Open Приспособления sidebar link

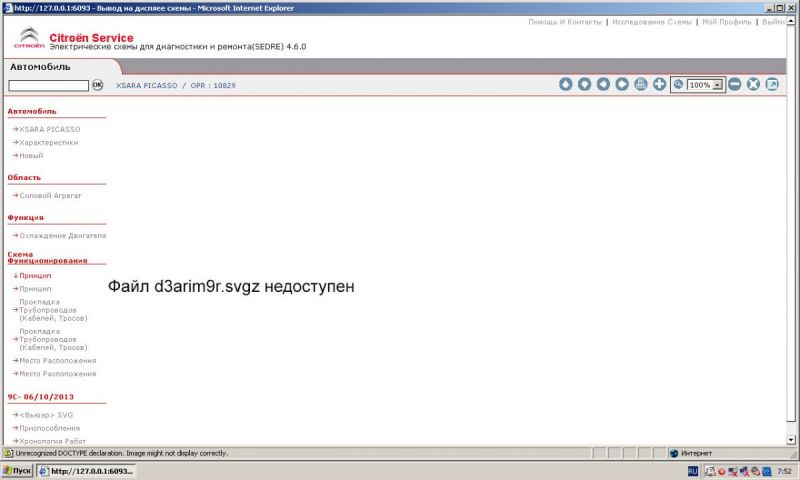pyautogui.click(x=49, y=428)
